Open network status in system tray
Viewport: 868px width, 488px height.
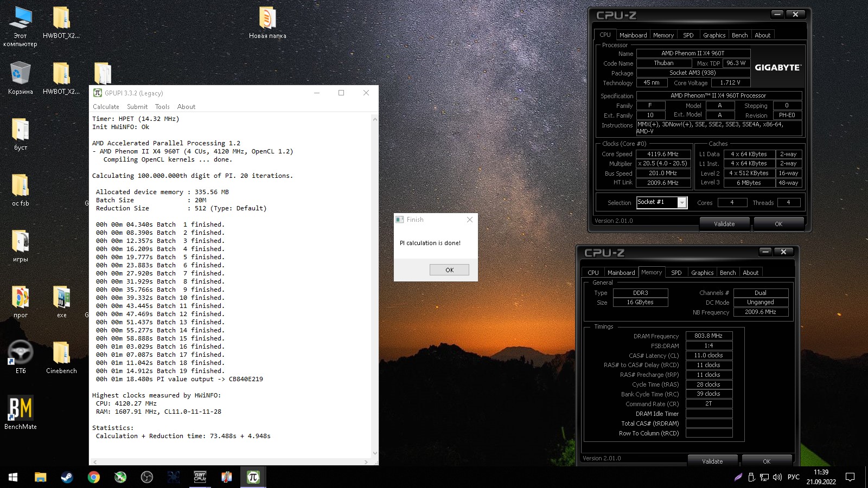764,477
